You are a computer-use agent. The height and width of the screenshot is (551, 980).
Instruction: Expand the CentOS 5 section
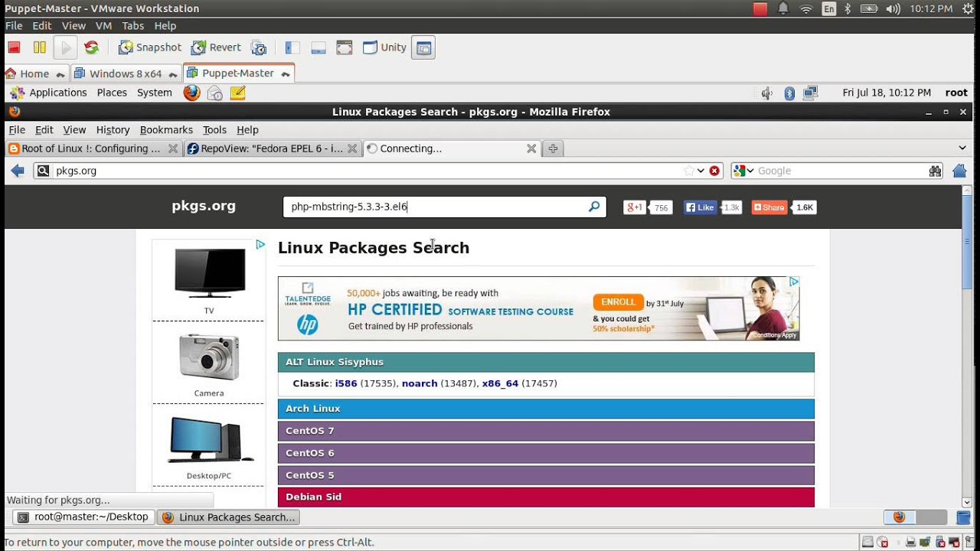pyautogui.click(x=546, y=475)
